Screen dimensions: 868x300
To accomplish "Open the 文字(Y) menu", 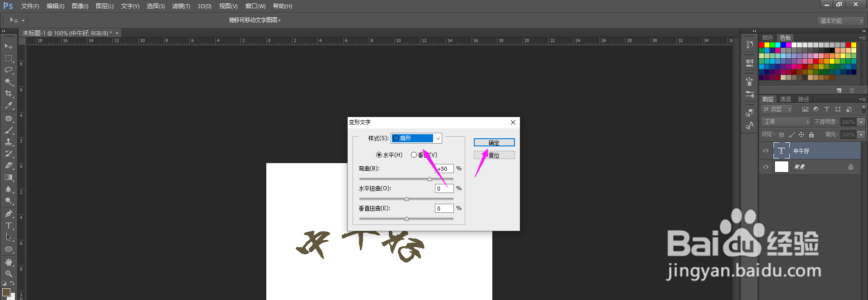I will tap(130, 6).
